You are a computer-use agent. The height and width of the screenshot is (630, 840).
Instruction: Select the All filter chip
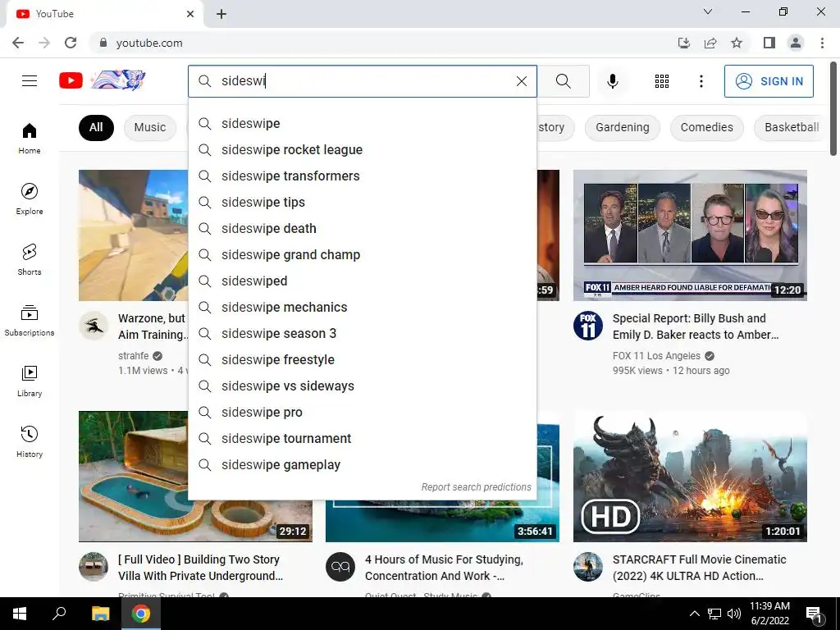pyautogui.click(x=96, y=127)
